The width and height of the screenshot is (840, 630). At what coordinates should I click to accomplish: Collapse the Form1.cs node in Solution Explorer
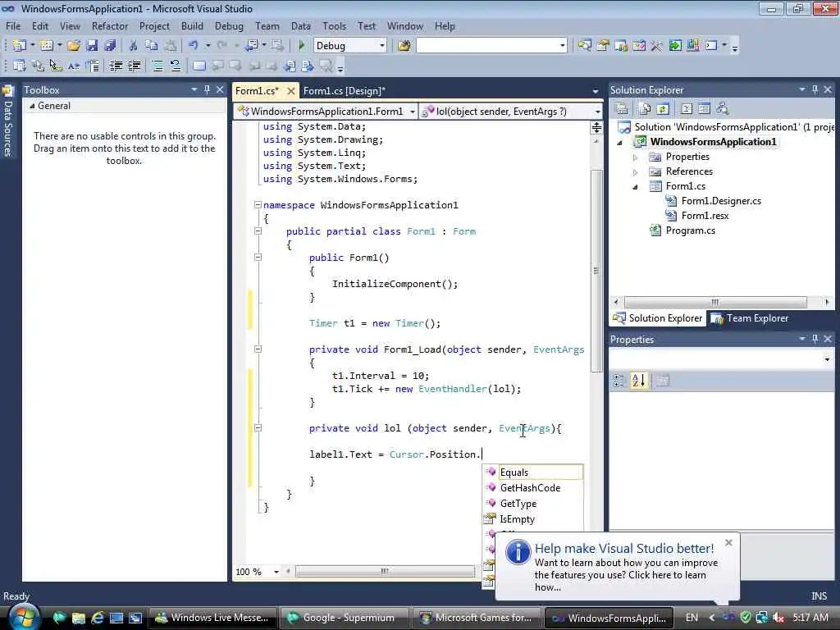636,187
